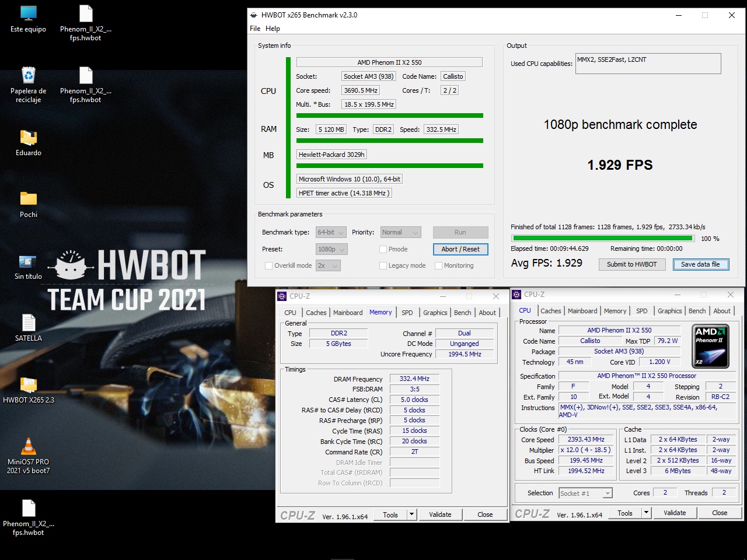Image resolution: width=747 pixels, height=560 pixels.
Task: Toggle the Legacy mode checkbox
Action: 383,265
